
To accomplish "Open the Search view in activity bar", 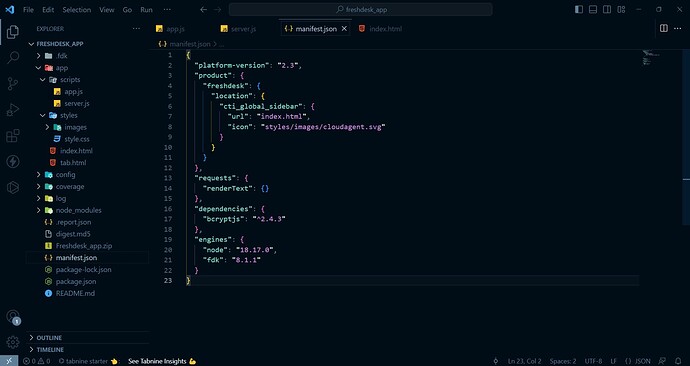I will point(13,57).
